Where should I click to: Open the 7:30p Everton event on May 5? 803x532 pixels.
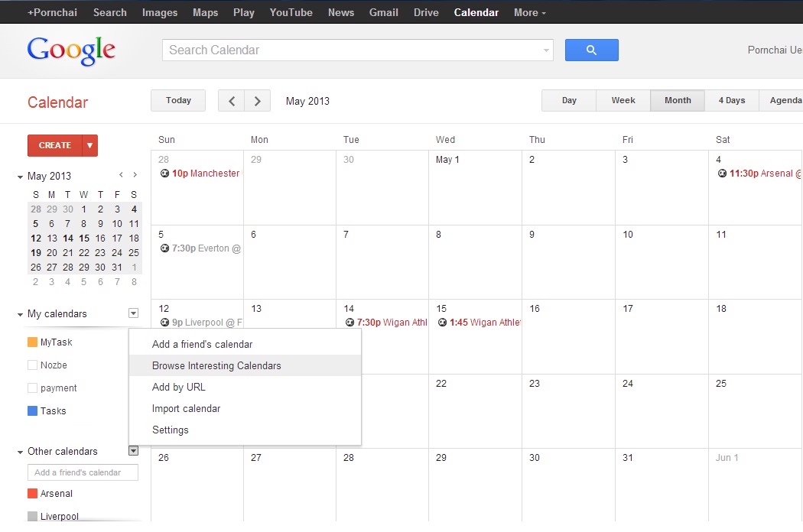(200, 248)
